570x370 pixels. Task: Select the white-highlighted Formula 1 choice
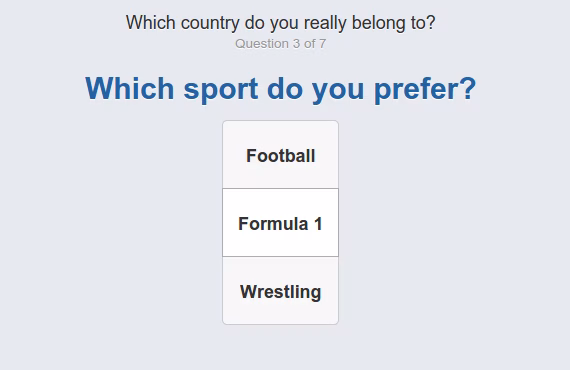[280, 222]
